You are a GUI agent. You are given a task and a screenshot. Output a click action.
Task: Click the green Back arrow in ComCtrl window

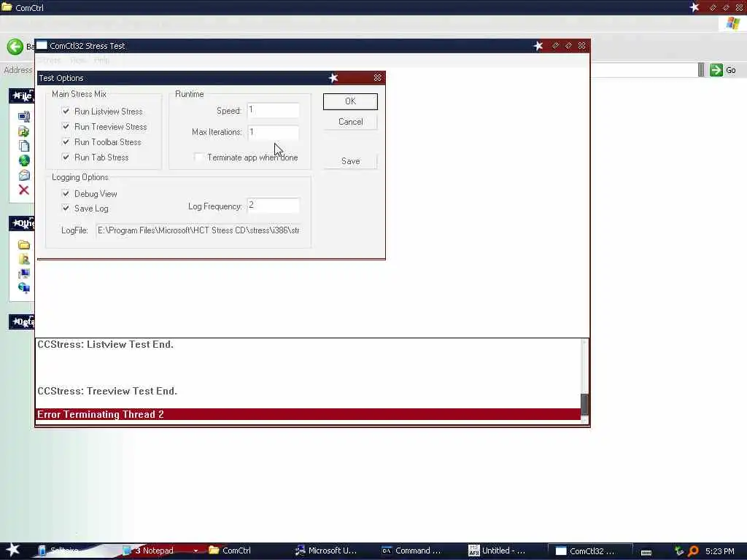point(15,46)
